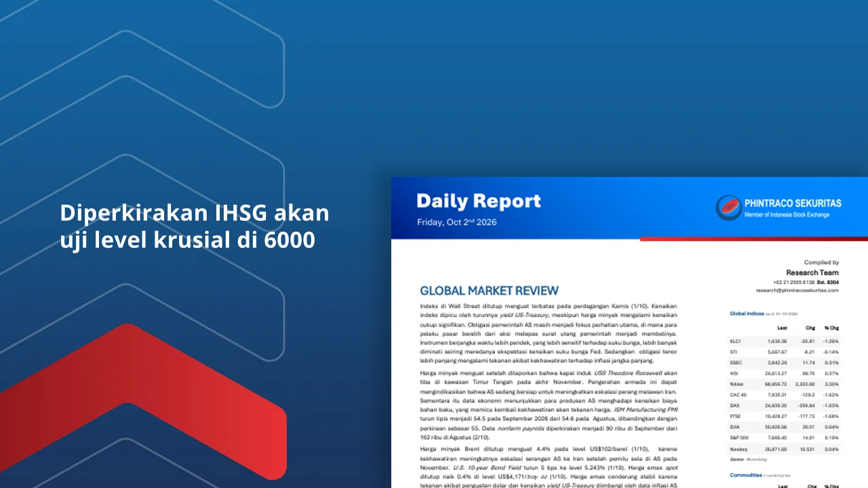Click the research@phintracosekuritas.com email link

[x=797, y=290]
